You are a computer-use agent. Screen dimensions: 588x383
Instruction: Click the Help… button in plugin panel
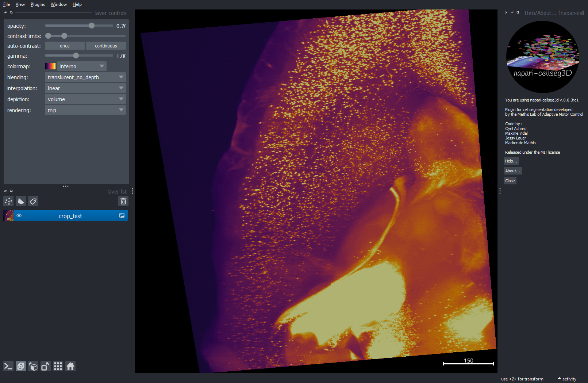(x=511, y=161)
